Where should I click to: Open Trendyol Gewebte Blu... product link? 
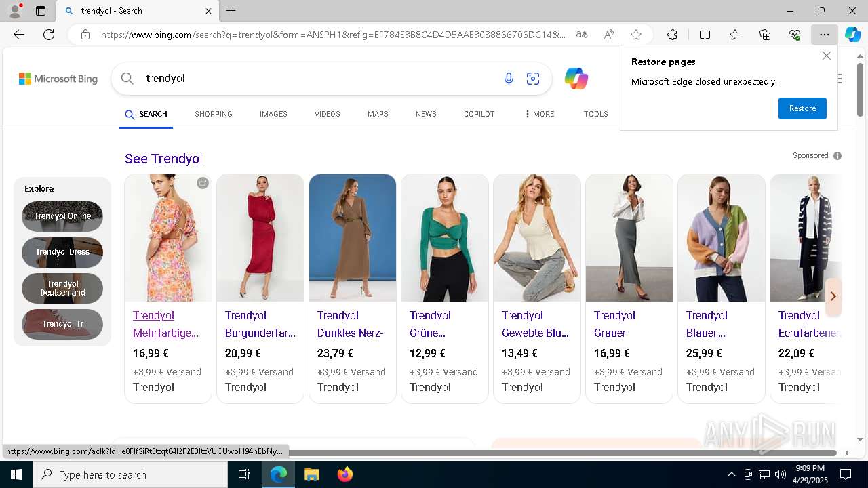535,324
